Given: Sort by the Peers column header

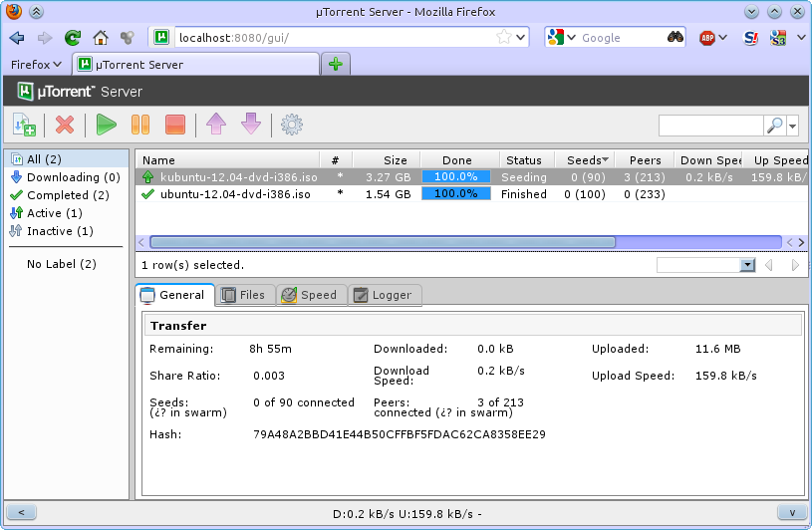Looking at the screenshot, I should pos(645,160).
